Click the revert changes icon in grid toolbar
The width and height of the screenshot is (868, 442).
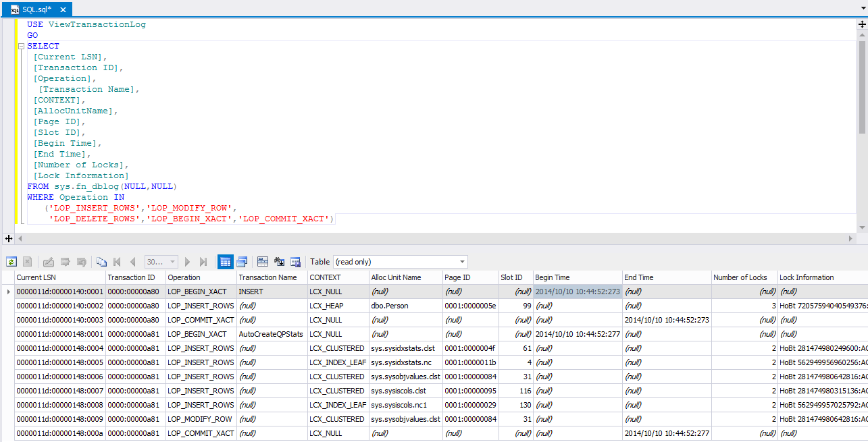point(82,262)
